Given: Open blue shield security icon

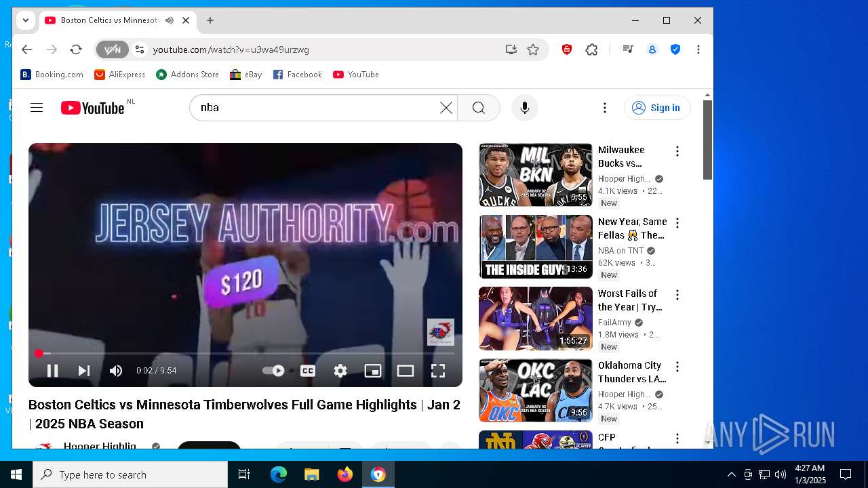Looking at the screenshot, I should [x=675, y=49].
